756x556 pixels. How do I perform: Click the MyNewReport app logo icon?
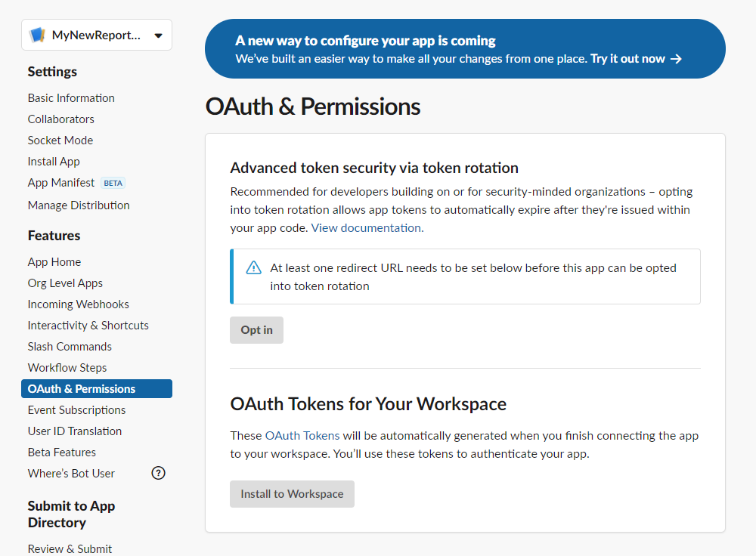37,36
